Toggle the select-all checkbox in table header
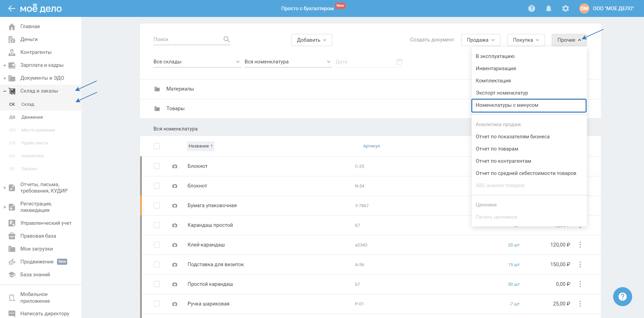The image size is (644, 318). pos(157,146)
